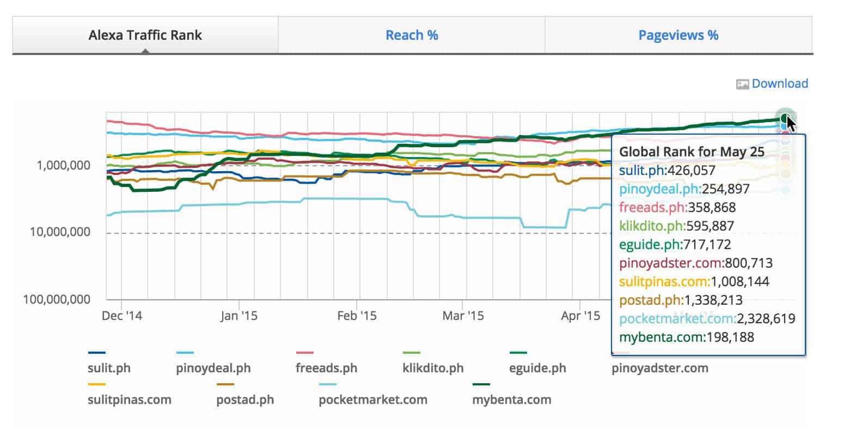The image size is (868, 435).
Task: Click the sulit.ph:426,057 tooltip row
Action: tap(667, 171)
